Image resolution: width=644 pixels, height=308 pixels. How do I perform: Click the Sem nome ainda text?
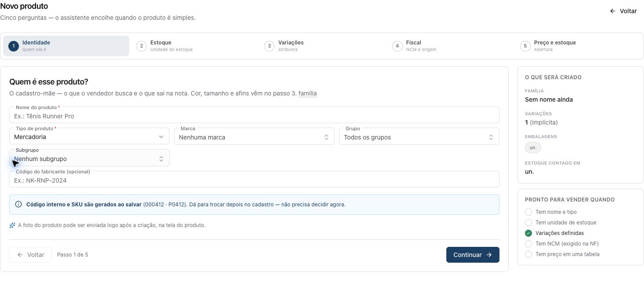tap(549, 99)
